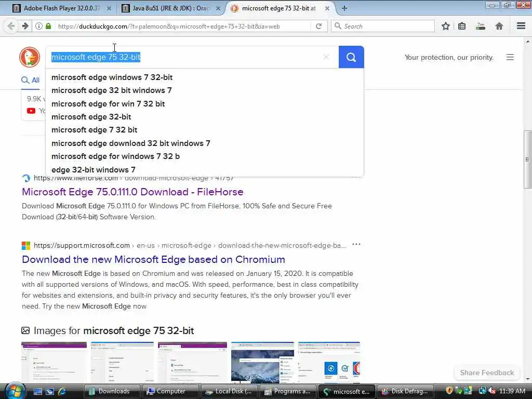Click the green padlock security icon
The width and height of the screenshot is (532, 399).
click(48, 26)
